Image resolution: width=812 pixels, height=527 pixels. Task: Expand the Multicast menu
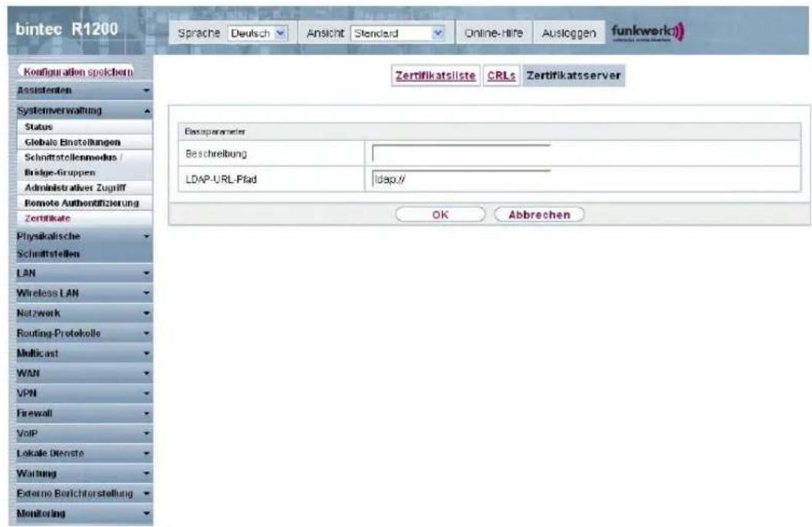pos(84,354)
